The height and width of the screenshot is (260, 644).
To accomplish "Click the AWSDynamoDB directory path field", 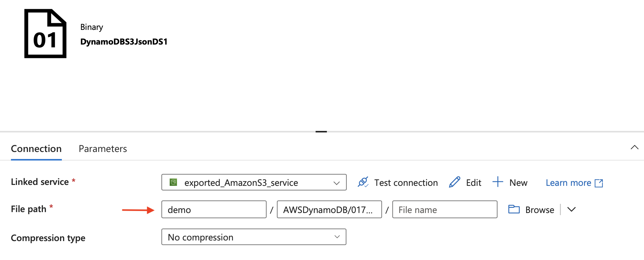I will (329, 210).
